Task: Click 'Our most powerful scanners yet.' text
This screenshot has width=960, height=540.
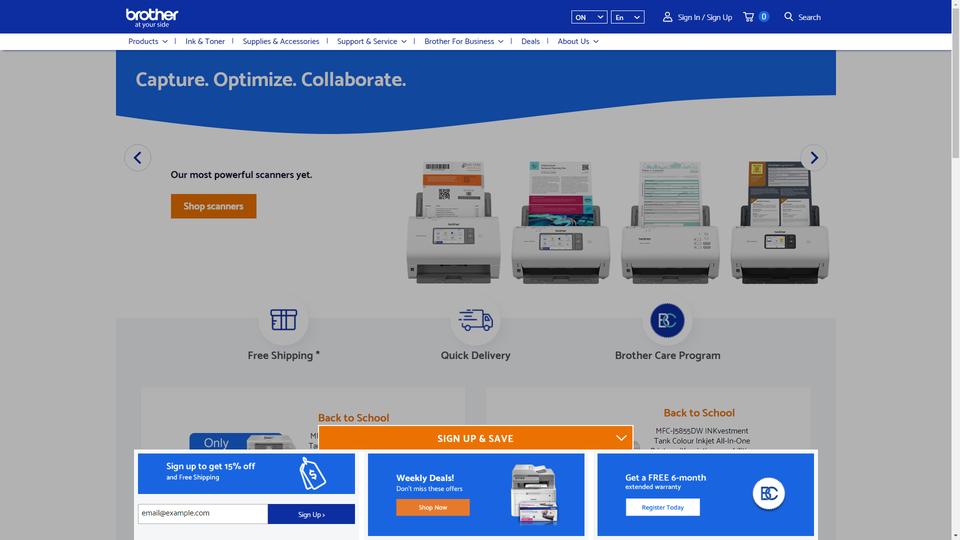Action: point(241,174)
